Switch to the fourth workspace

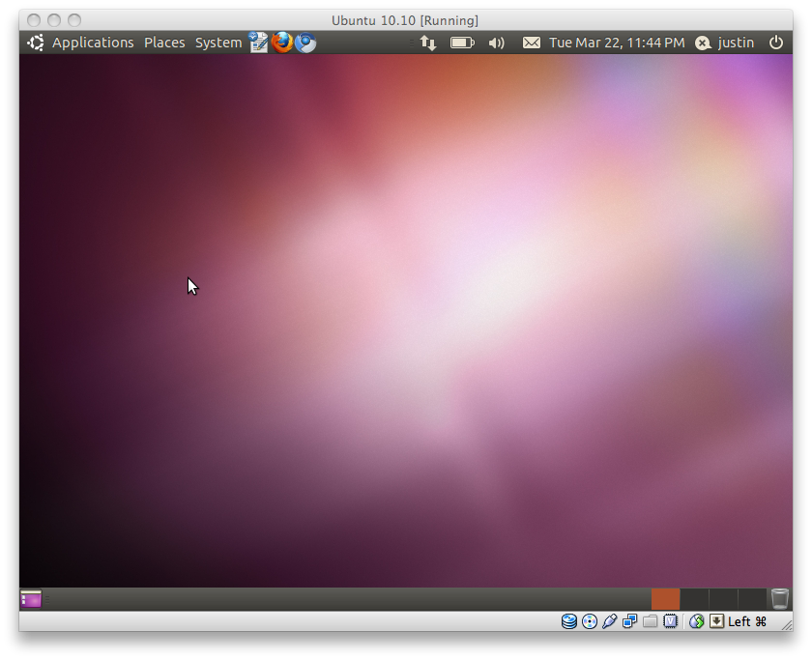click(752, 599)
